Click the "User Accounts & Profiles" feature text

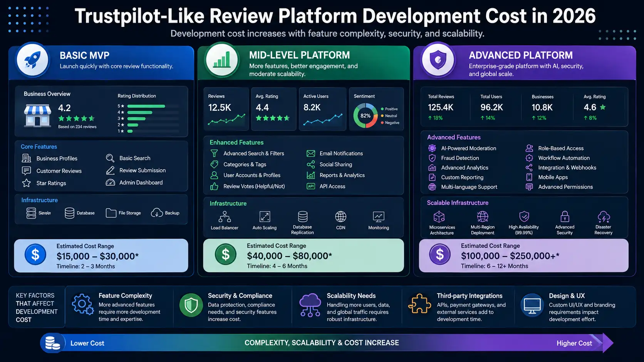tap(252, 175)
